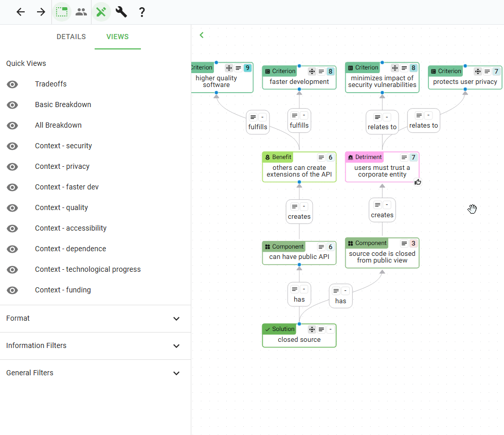
Task: Expand the Information Filters section
Action: tap(96, 346)
